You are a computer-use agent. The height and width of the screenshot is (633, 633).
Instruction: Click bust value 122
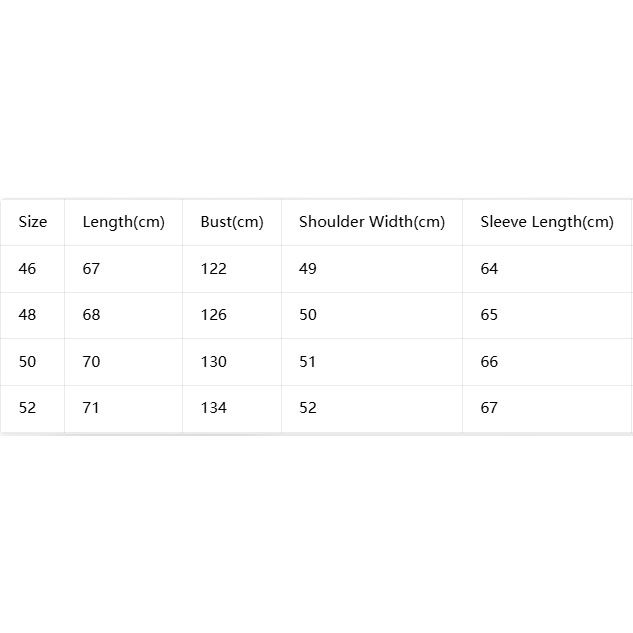click(214, 269)
